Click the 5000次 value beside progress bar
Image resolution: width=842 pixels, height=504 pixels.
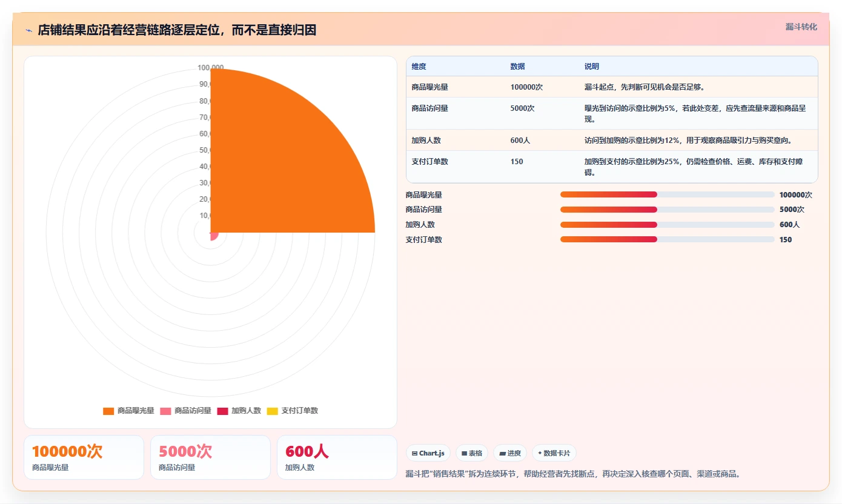[792, 210]
